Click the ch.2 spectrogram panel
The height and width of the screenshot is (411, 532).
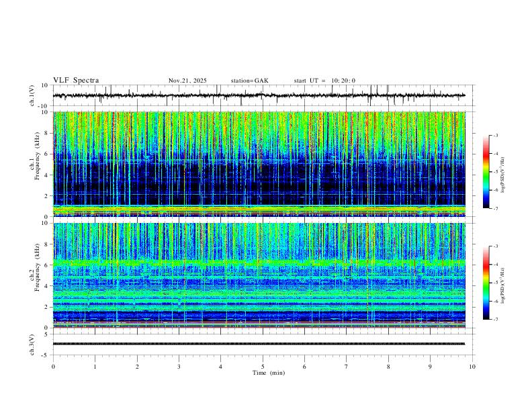(259, 275)
